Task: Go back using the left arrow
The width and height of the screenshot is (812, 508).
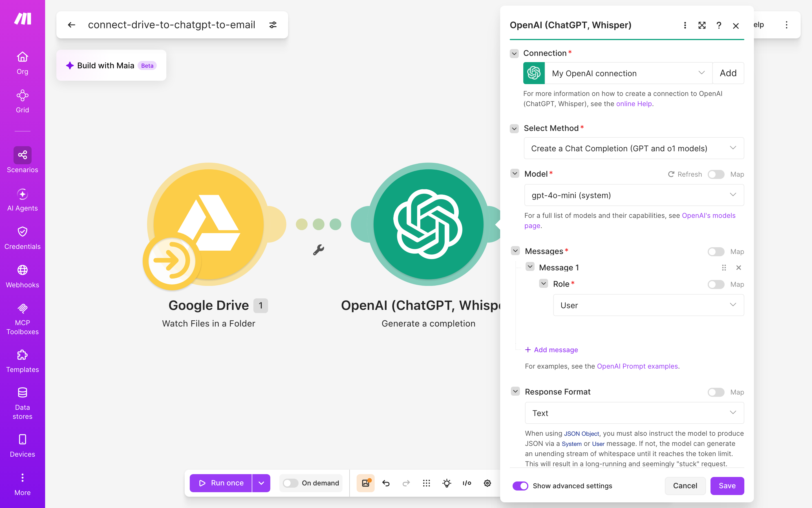Action: 71,25
